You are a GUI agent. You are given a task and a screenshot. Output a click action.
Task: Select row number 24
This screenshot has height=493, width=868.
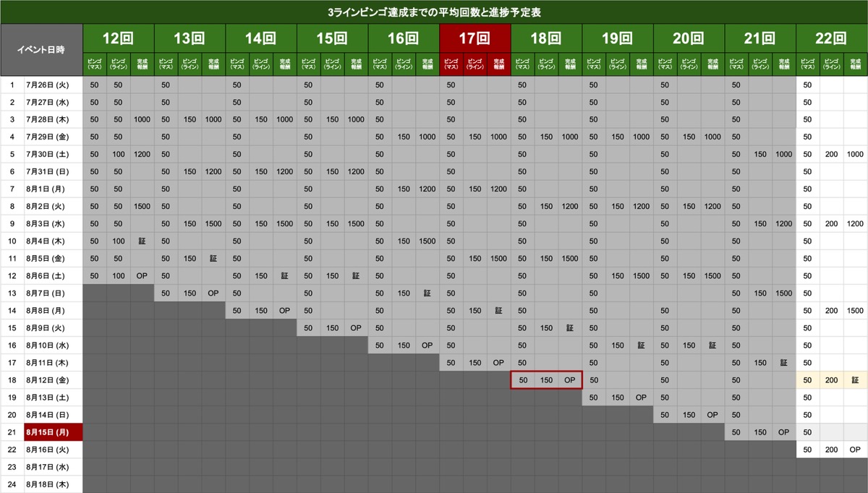click(x=12, y=484)
